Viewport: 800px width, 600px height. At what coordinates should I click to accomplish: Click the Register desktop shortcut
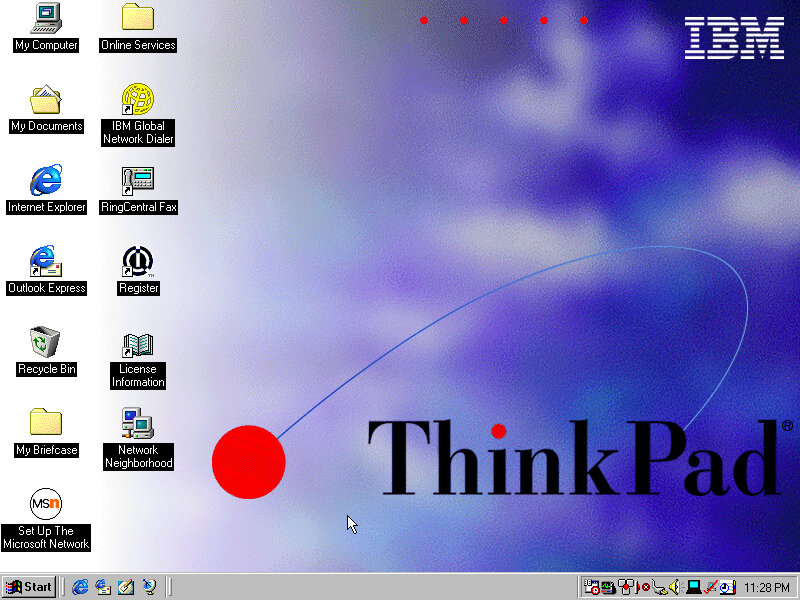pos(138,262)
